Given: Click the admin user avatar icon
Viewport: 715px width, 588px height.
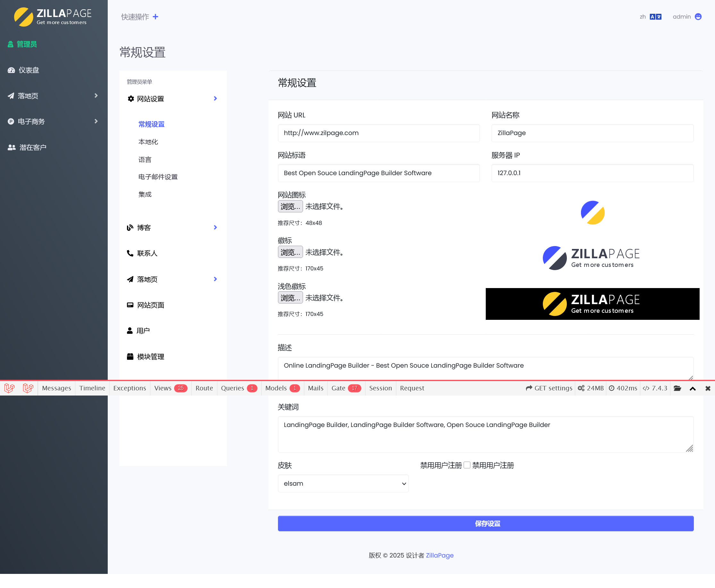Looking at the screenshot, I should [698, 17].
